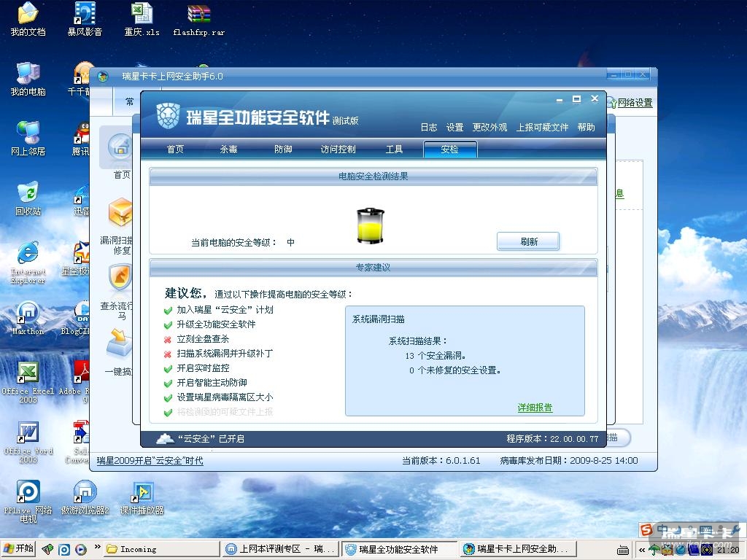Launch 傲游浏览器2 desktop shortcut

pyautogui.click(x=85, y=498)
